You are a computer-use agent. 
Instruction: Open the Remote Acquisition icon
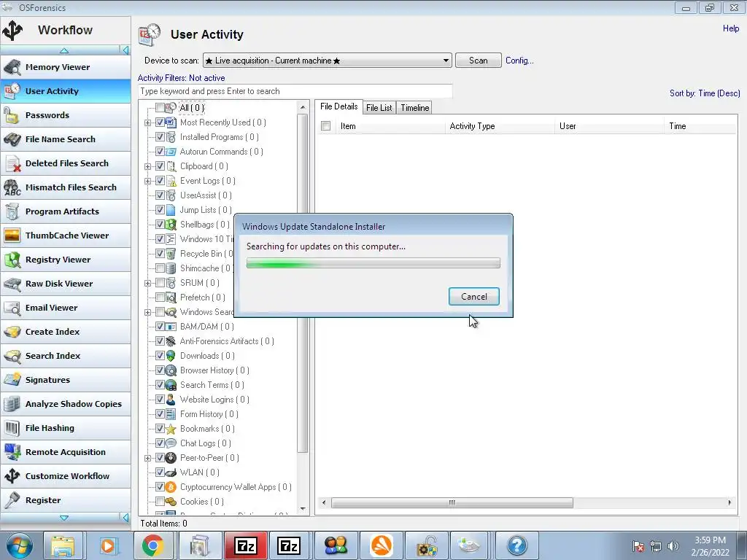point(12,452)
